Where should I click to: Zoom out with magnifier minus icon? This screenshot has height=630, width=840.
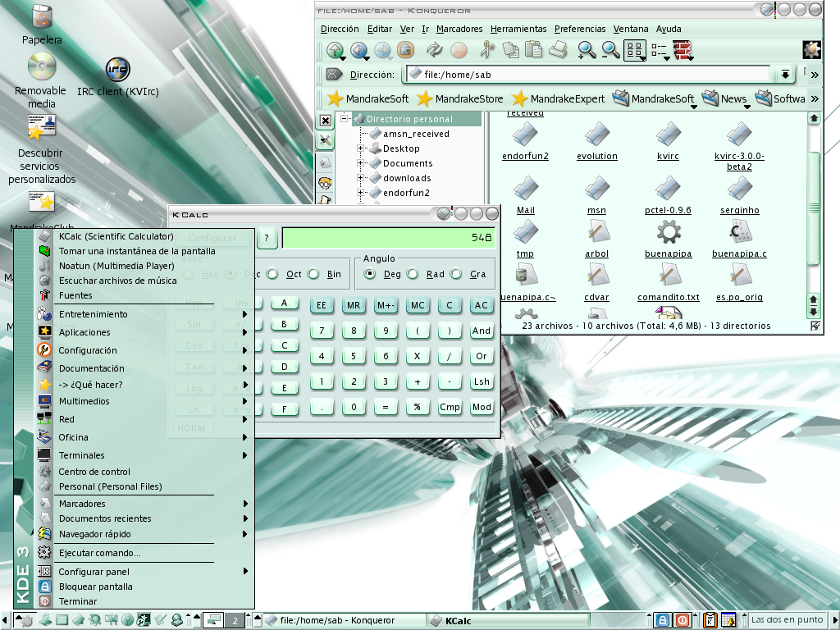coord(610,50)
